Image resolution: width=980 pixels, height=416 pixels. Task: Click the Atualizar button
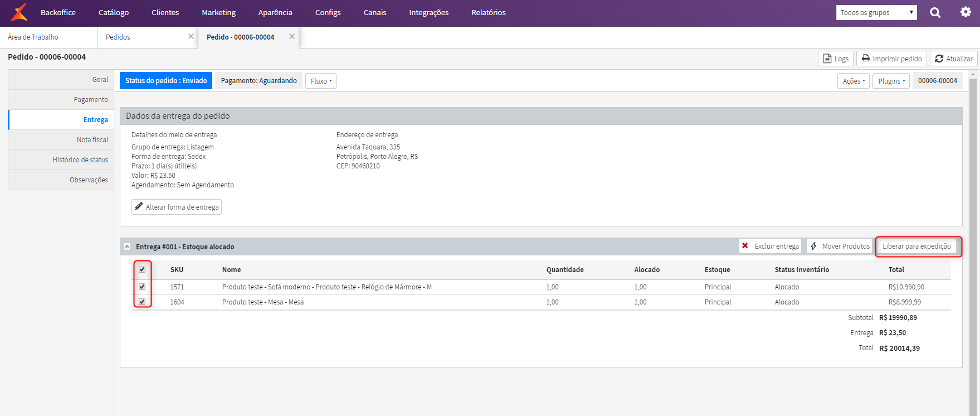pyautogui.click(x=954, y=59)
